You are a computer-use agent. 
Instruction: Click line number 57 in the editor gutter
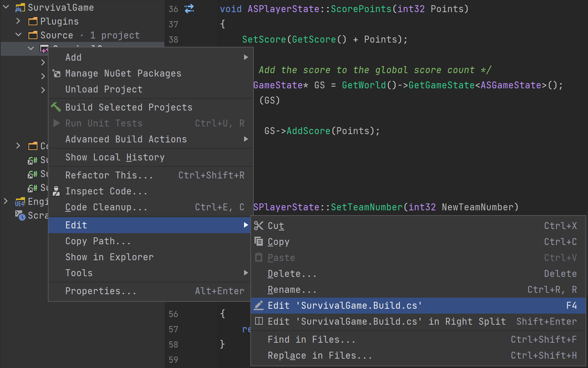coord(173,329)
